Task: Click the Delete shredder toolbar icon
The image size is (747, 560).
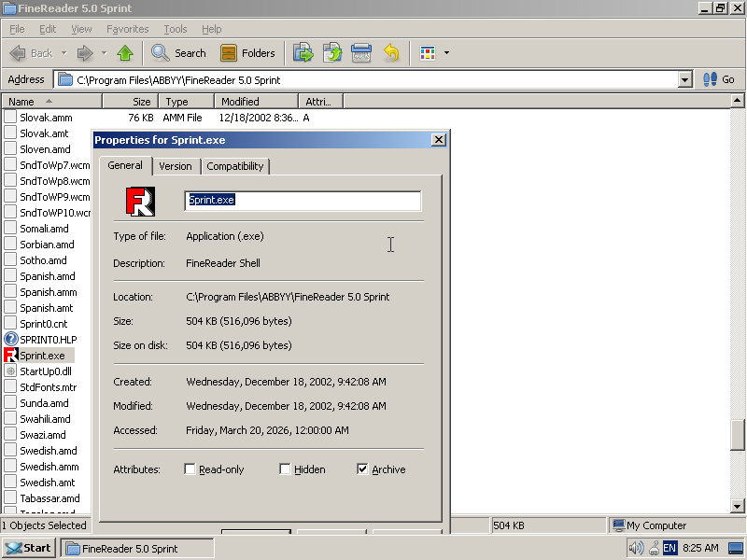Action: coord(361,53)
